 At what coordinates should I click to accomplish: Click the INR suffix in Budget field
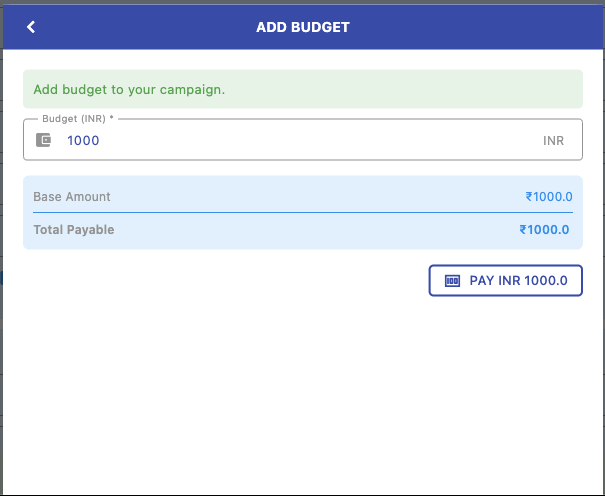553,141
